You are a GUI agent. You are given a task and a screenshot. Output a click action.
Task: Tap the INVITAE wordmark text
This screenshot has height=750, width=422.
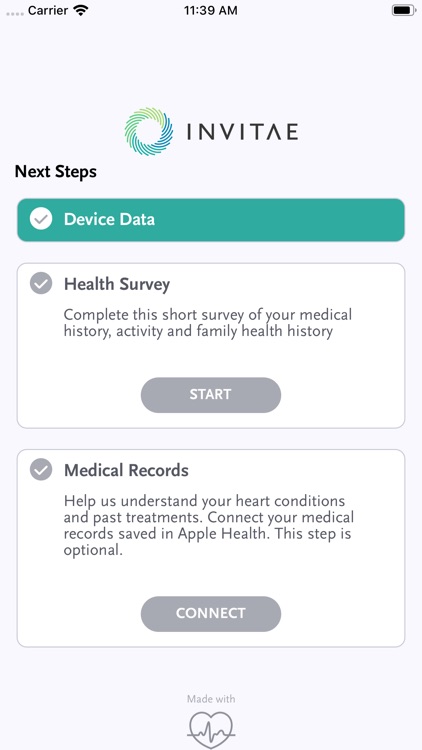pos(243,132)
